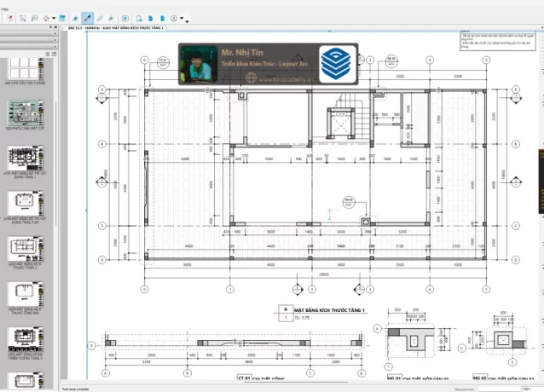Pin the side tray using the pin icon
This screenshot has height=392, width=544.
pyautogui.click(x=50, y=27)
